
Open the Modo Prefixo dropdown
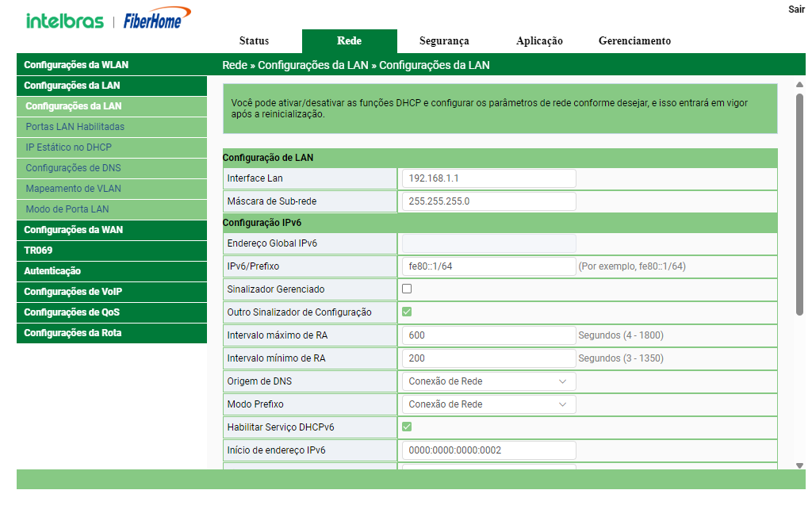(x=488, y=404)
